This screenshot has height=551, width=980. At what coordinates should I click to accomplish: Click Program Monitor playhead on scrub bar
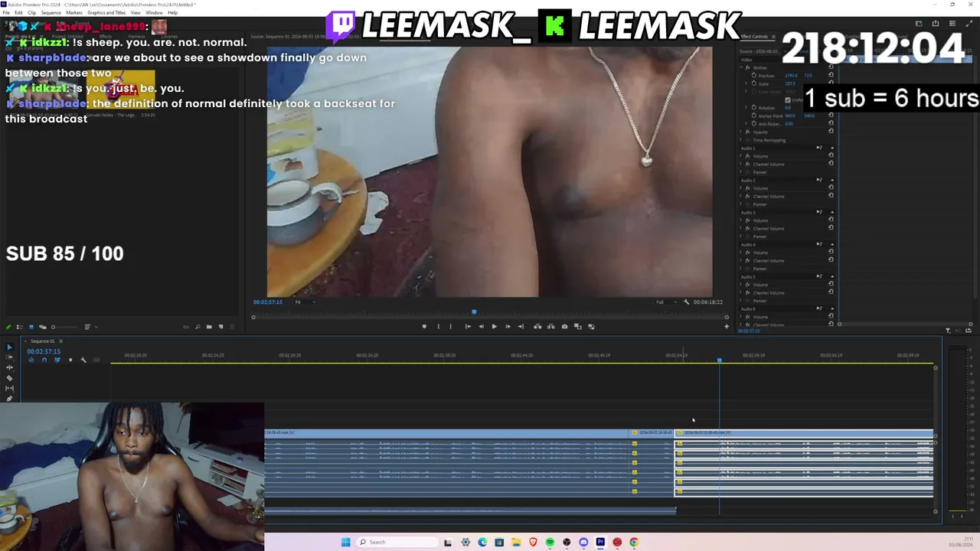pos(474,311)
